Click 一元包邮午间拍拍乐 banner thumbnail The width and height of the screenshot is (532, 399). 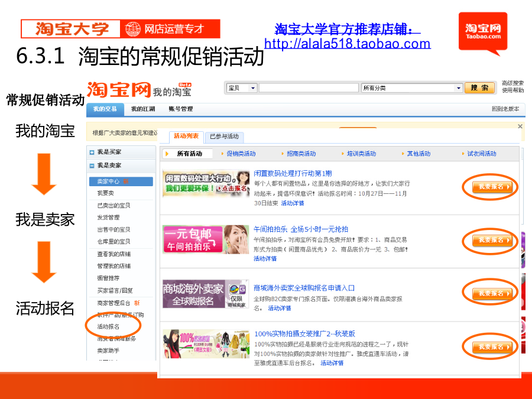tap(206, 239)
